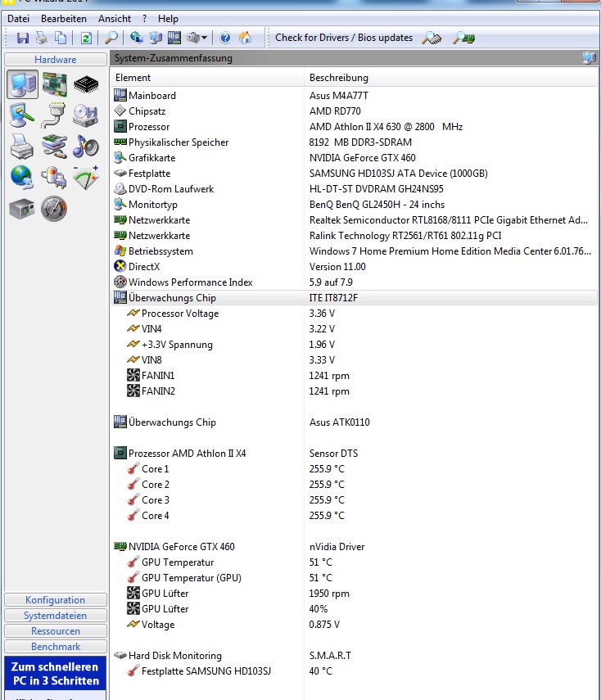Screen dimensions: 601x700
Task: Switch to the Systemdateien section
Action: click(56, 615)
